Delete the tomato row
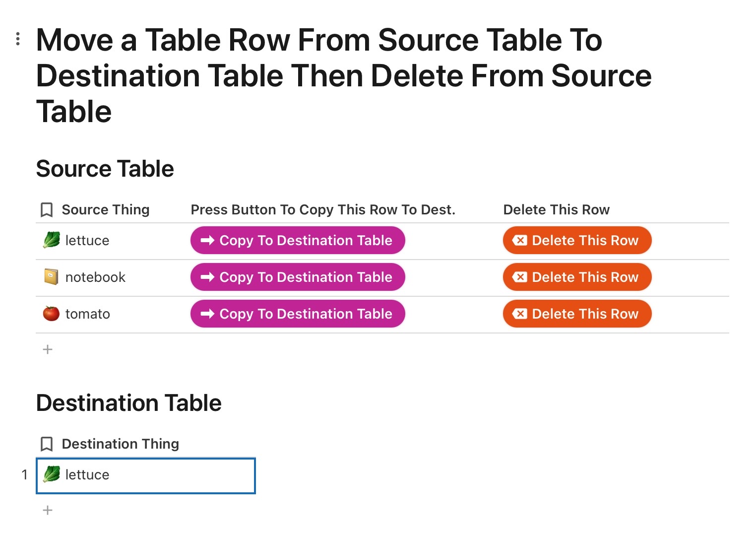756x533 pixels. [x=577, y=314]
